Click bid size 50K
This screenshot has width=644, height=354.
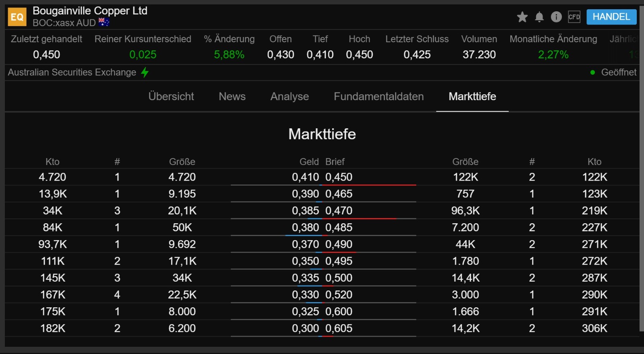point(182,228)
